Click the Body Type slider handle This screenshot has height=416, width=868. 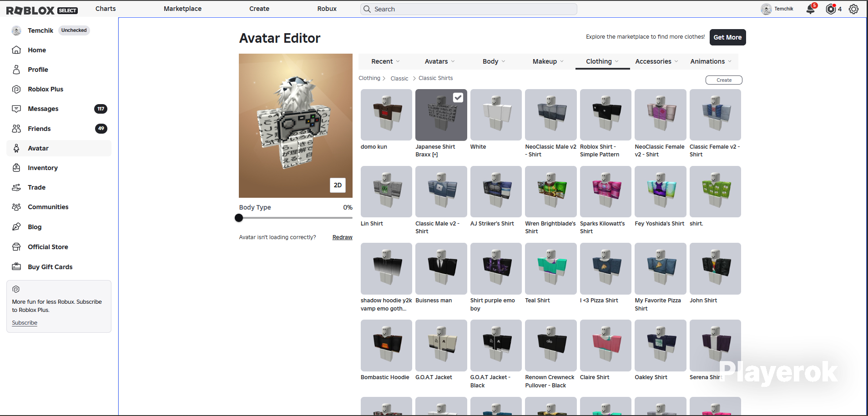[x=239, y=218]
